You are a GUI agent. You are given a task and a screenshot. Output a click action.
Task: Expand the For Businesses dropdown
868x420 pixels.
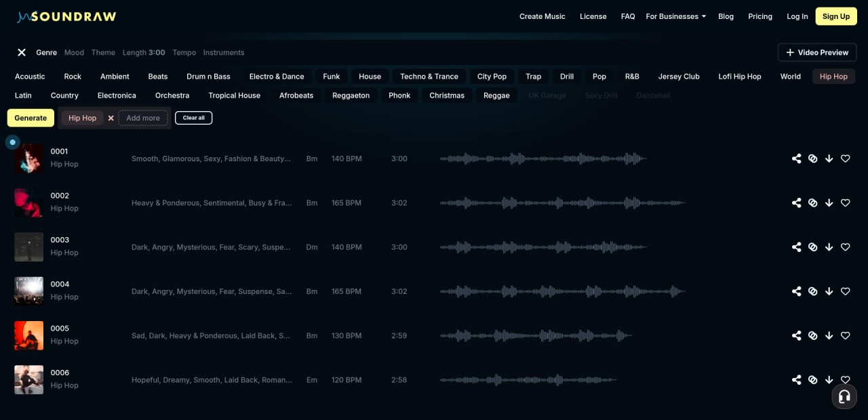675,16
